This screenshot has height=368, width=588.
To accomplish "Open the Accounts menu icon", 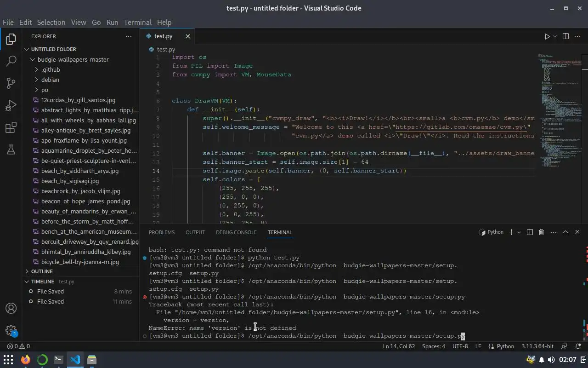I will (x=11, y=308).
